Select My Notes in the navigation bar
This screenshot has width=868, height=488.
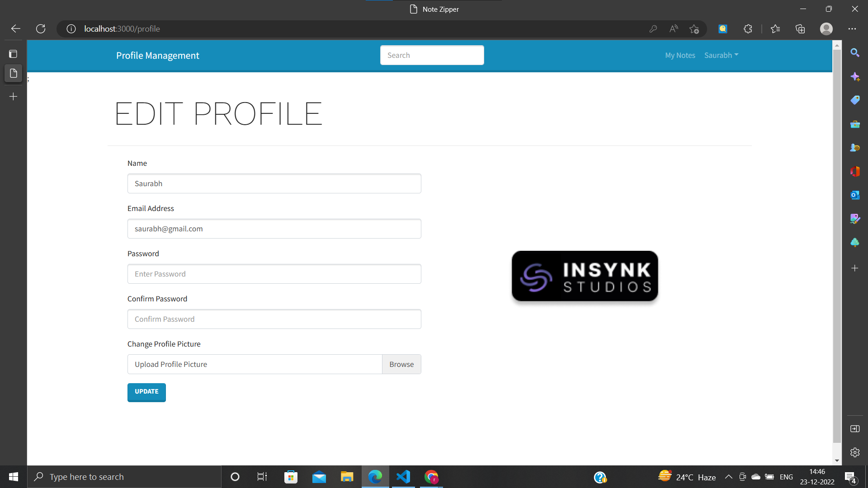[x=680, y=55]
